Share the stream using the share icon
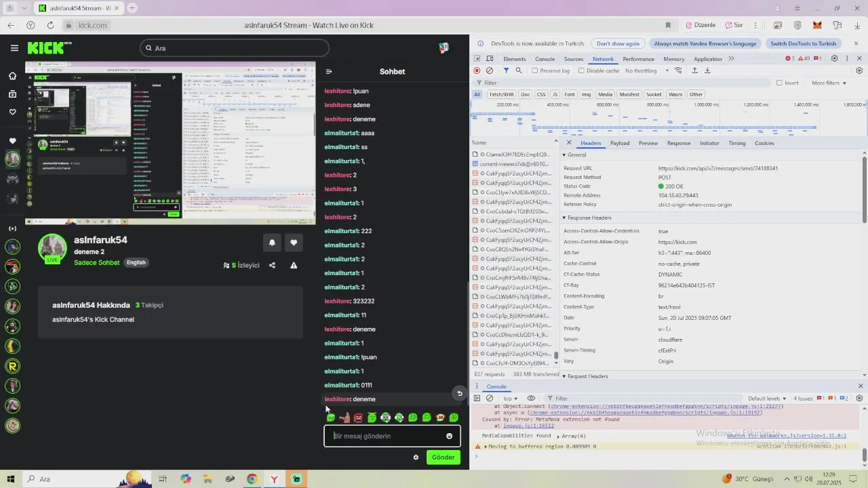 272,265
